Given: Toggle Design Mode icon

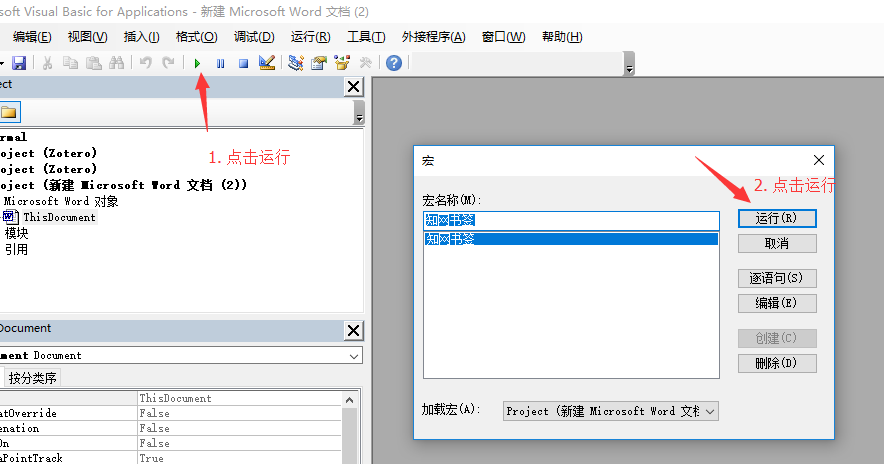Looking at the screenshot, I should click(267, 63).
